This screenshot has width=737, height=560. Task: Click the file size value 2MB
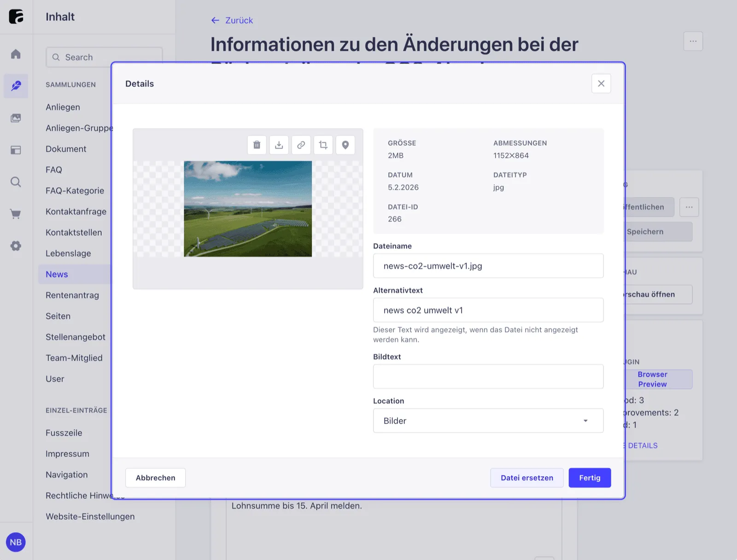tap(396, 155)
